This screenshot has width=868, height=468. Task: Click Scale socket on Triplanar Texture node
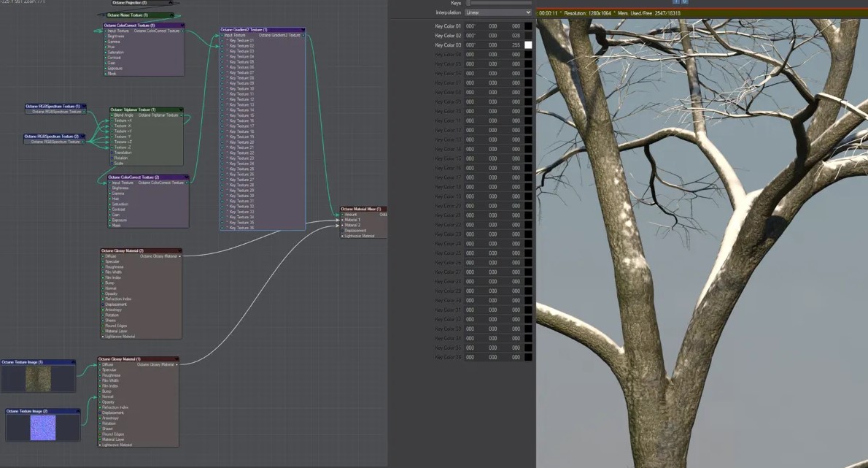[112, 164]
